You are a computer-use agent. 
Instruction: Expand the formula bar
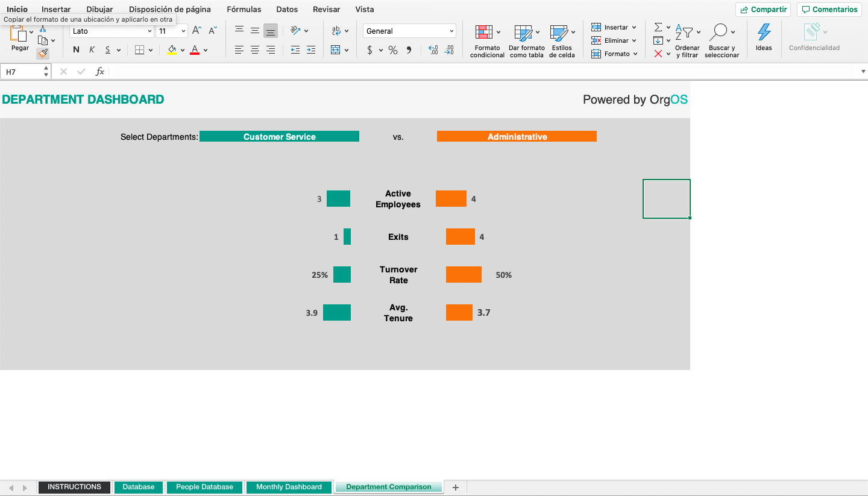pos(863,72)
